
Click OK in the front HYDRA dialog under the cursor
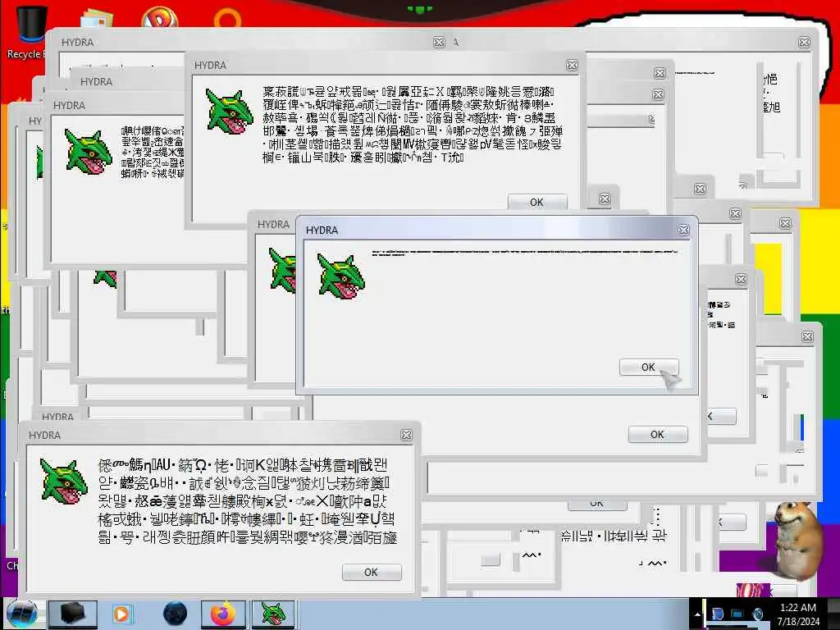648,367
